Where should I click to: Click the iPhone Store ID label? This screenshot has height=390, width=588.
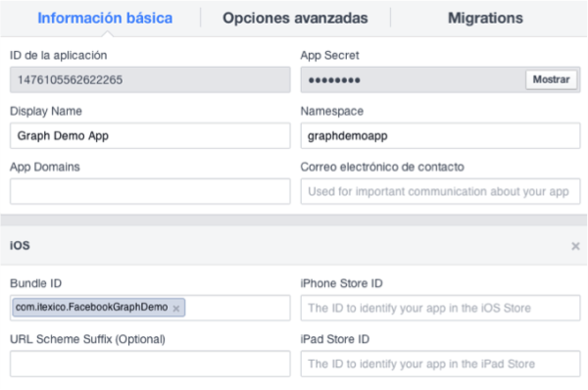[x=341, y=283]
